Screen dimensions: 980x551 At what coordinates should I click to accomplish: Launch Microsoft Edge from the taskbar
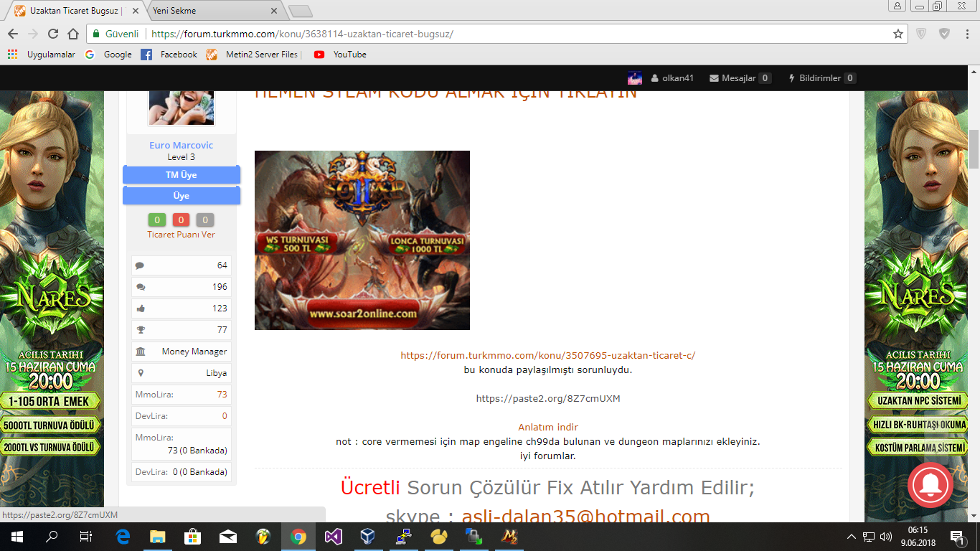(x=123, y=536)
